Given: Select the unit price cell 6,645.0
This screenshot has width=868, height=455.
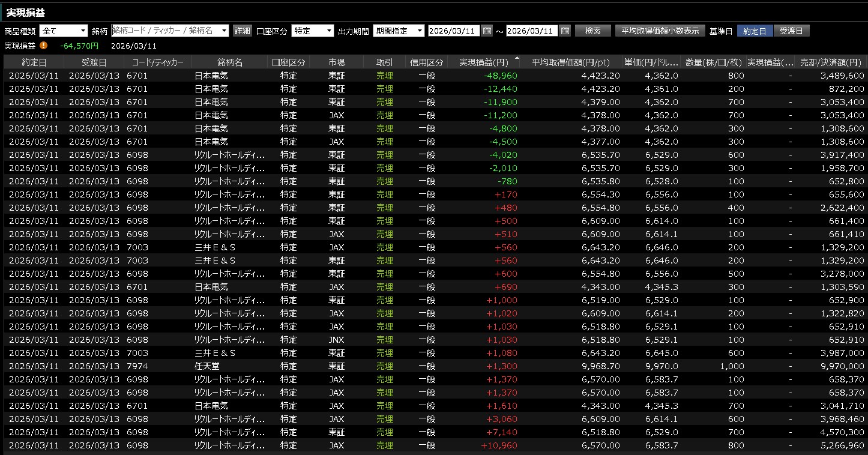Looking at the screenshot, I should click(x=662, y=353).
